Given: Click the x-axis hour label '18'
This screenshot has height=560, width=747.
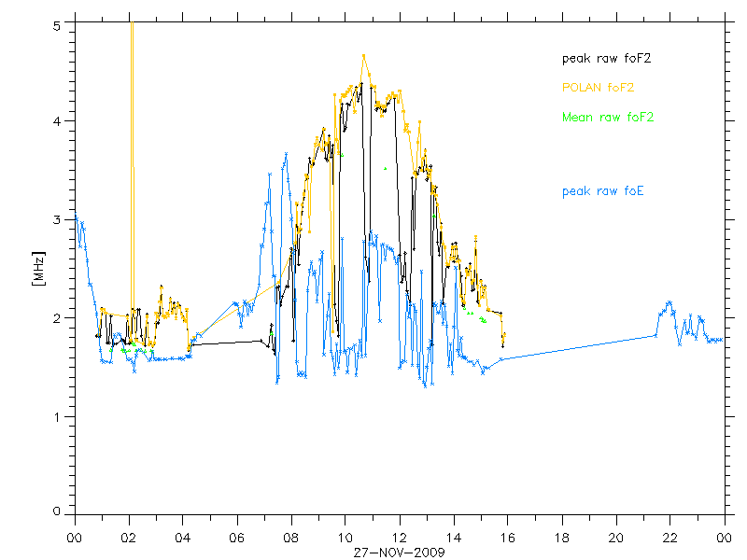Looking at the screenshot, I should (x=562, y=539).
